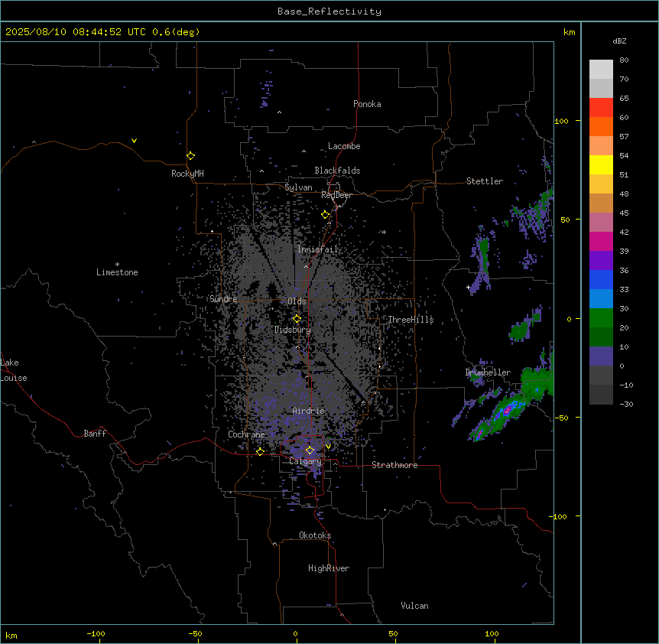
Task: Click the yellow diamond marker between Olds and Didsbury
Action: [297, 319]
